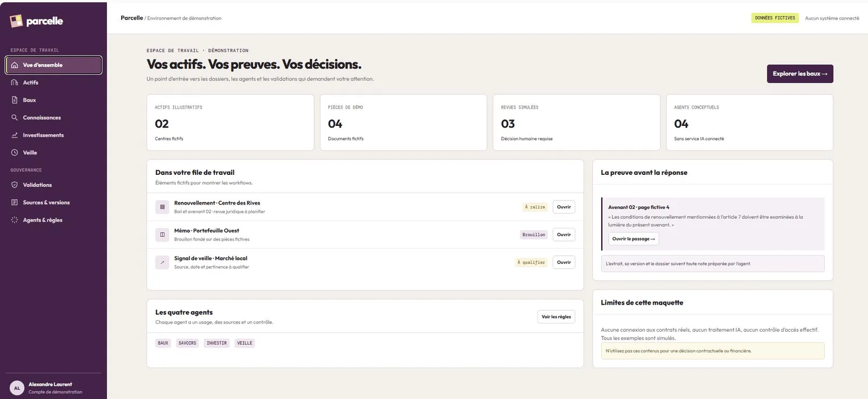Click the Actifs illustratifs 02 card
The width and height of the screenshot is (868, 399).
(230, 123)
